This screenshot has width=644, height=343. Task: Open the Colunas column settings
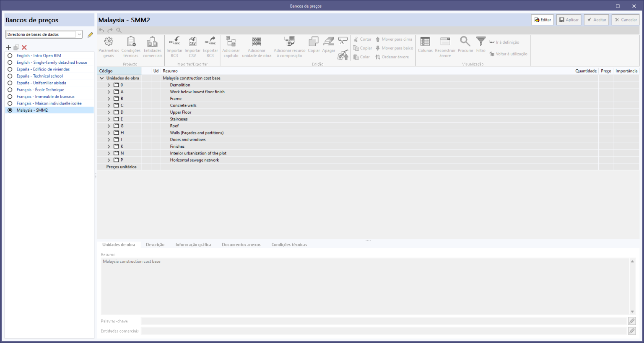click(425, 45)
